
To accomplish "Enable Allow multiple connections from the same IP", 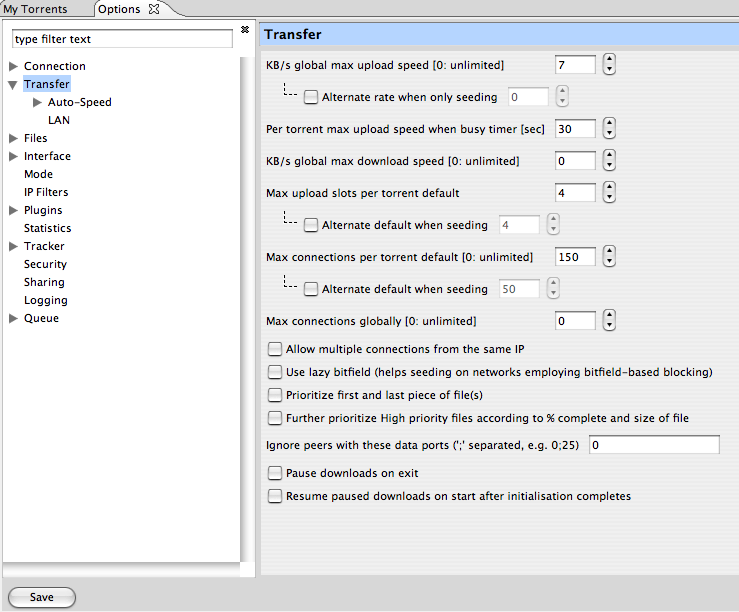I will 275,350.
